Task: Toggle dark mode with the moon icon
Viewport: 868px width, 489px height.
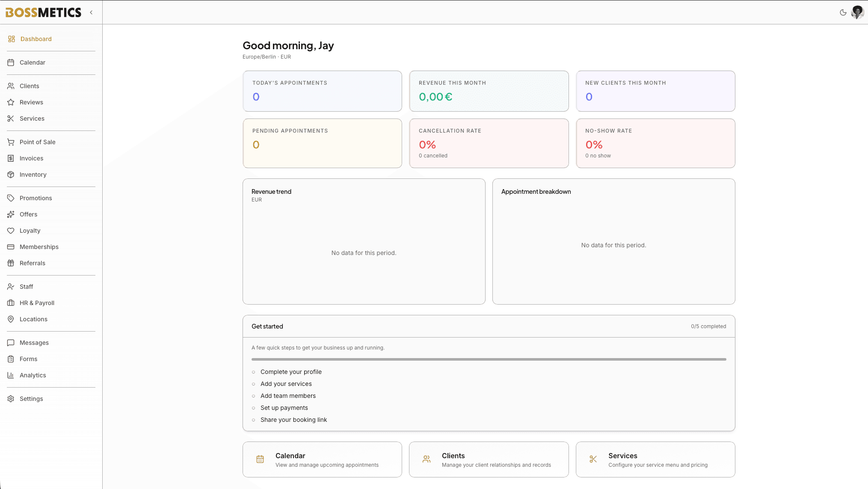Action: click(x=843, y=12)
